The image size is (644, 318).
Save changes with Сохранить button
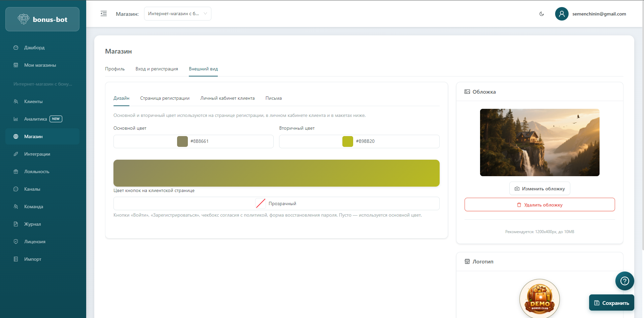coord(611,303)
